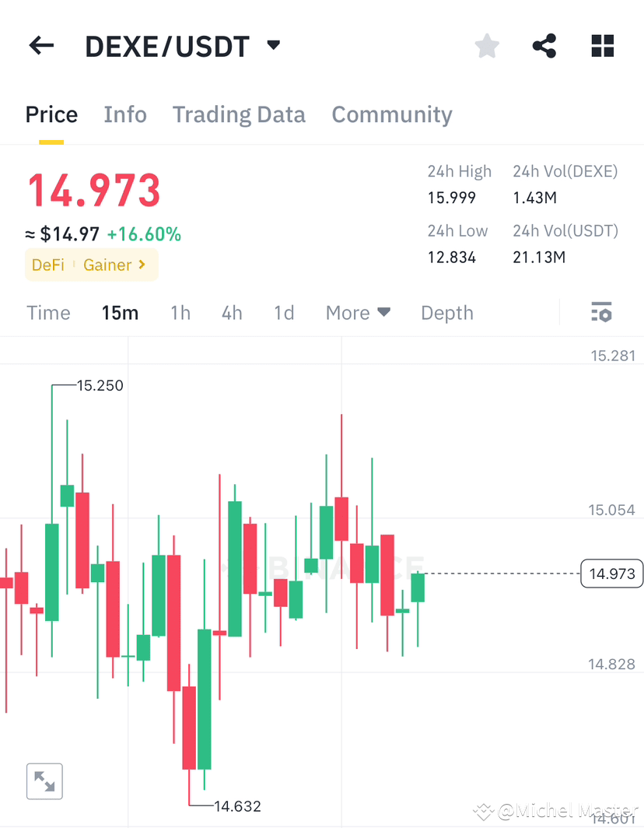Star DEXE/USDT as a favorite

click(486, 45)
